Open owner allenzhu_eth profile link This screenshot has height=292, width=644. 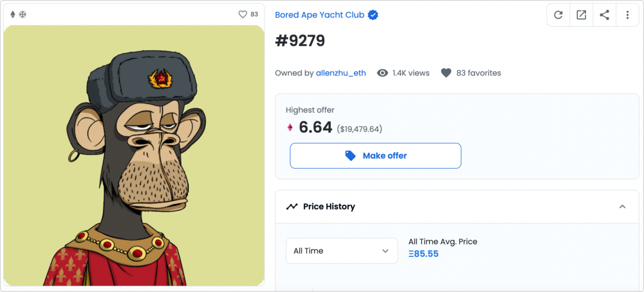(x=341, y=73)
